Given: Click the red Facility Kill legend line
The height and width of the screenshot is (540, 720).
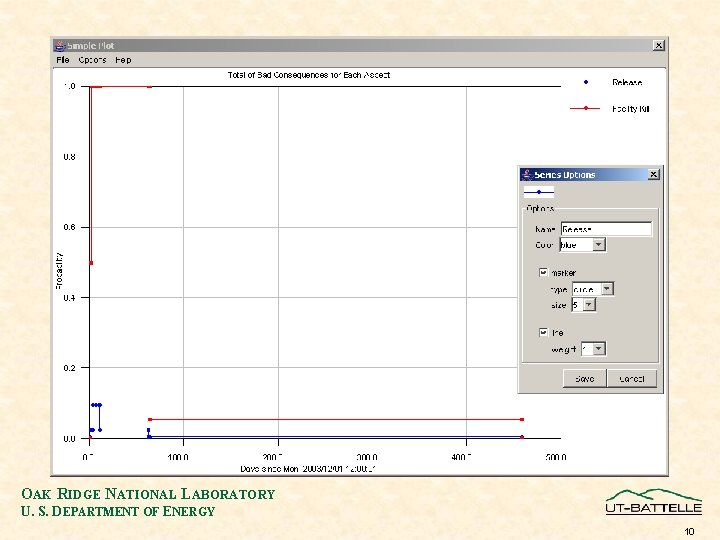Looking at the screenshot, I should tap(585, 108).
